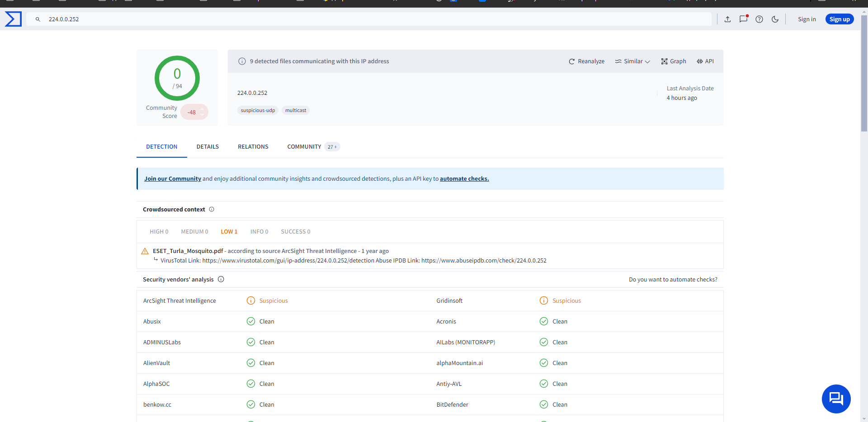This screenshot has width=868, height=422.
Task: Select the SUCCESS 0 severity filter
Action: click(x=296, y=232)
